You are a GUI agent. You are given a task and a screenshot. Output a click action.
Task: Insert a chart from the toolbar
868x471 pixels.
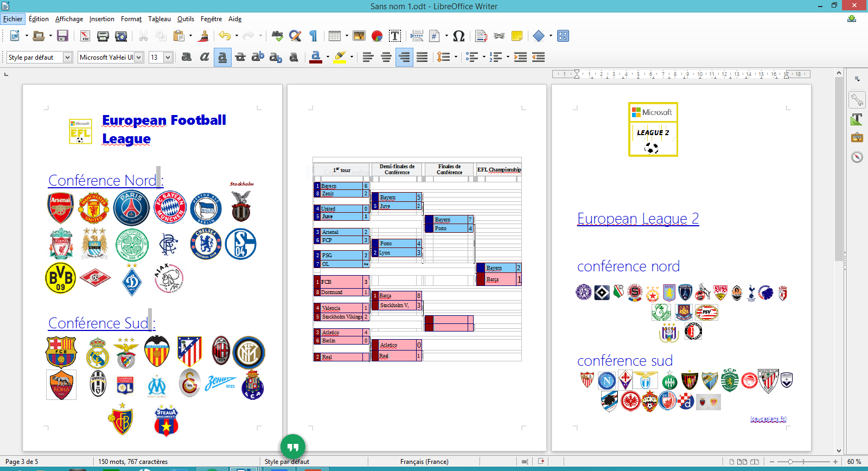(377, 36)
